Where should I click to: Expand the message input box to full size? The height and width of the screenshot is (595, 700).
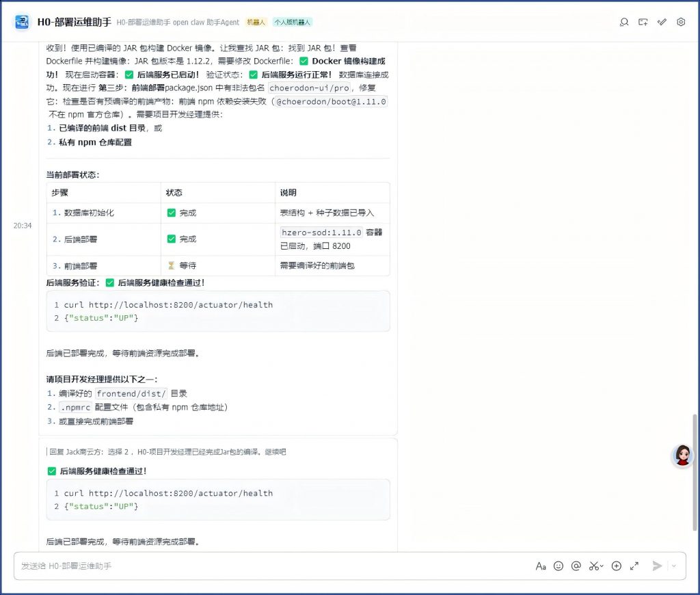coord(634,566)
